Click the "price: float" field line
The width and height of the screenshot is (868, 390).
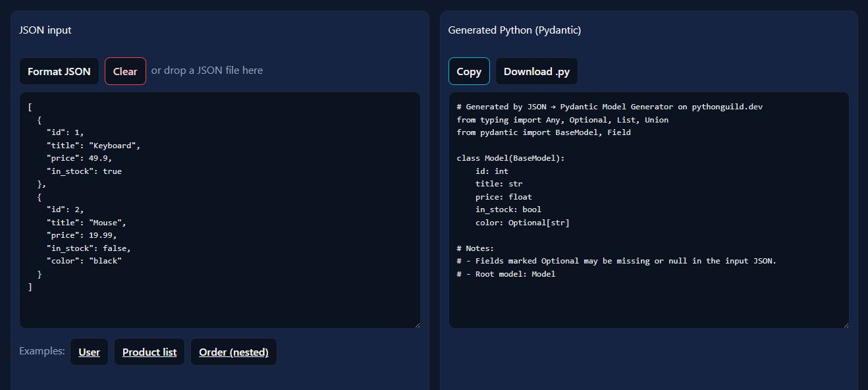(504, 197)
